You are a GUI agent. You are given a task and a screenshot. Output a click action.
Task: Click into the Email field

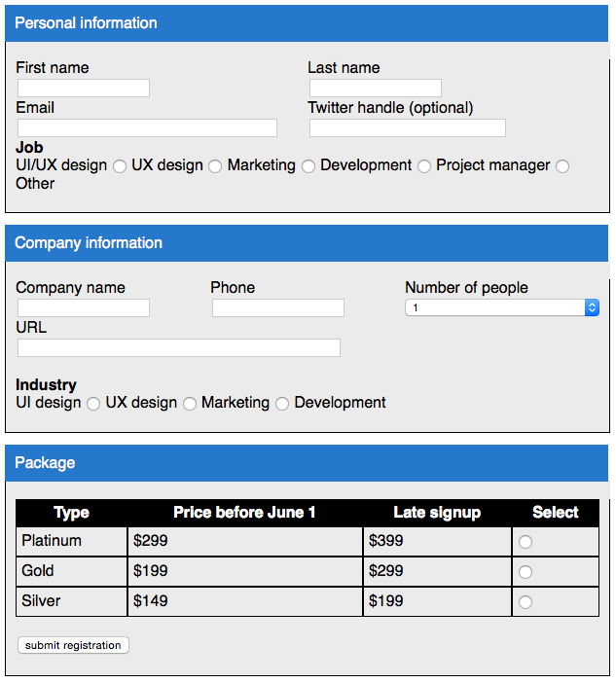click(147, 128)
